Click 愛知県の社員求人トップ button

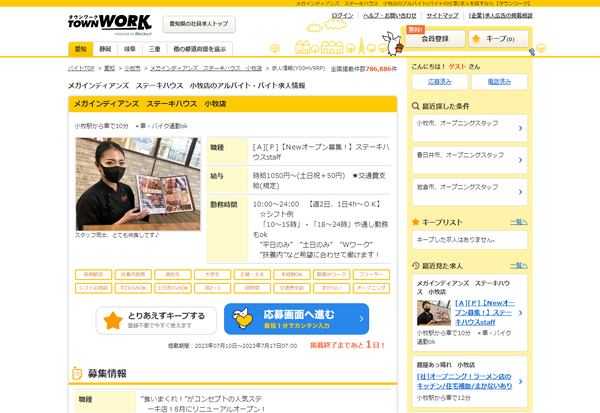click(199, 24)
